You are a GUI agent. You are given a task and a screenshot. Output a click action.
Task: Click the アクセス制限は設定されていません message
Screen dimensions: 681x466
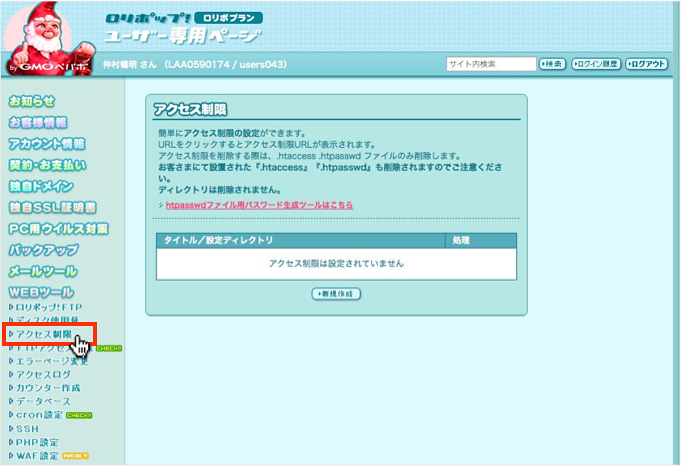pyautogui.click(x=336, y=264)
